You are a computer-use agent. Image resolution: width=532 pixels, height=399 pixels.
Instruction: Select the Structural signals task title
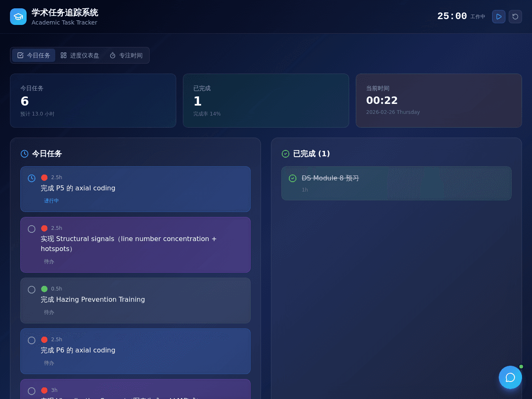tap(128, 244)
